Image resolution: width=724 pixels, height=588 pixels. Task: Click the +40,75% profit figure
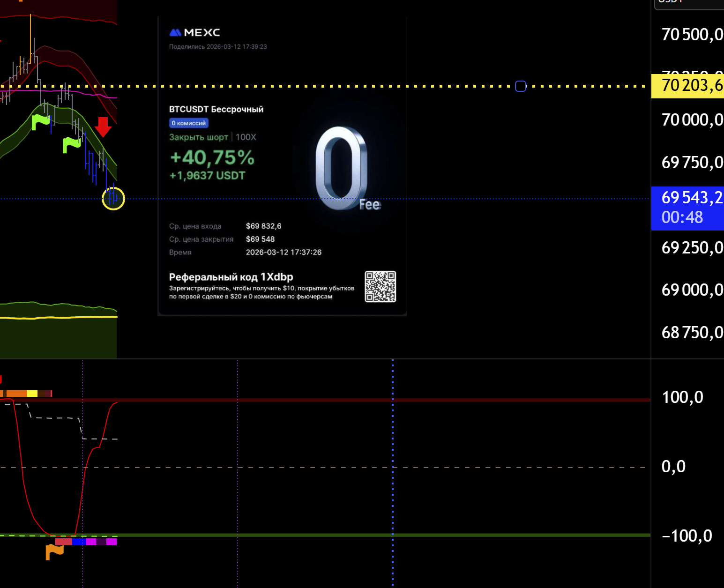[212, 157]
